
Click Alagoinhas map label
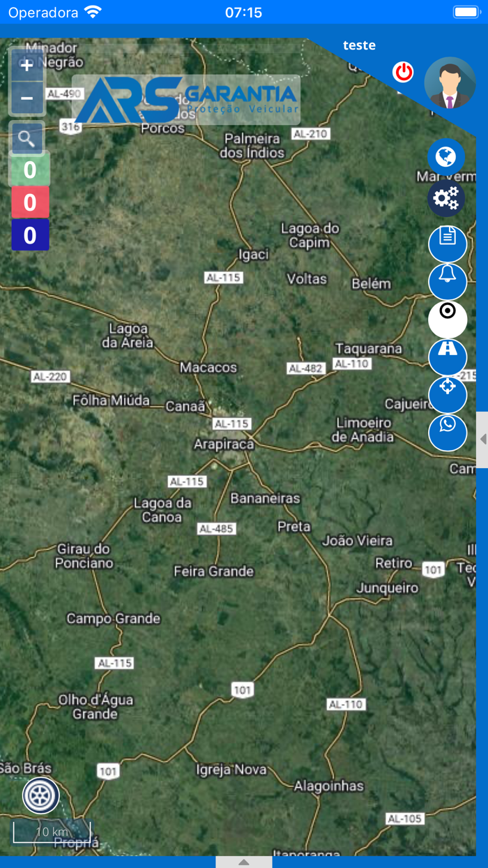[x=328, y=786]
